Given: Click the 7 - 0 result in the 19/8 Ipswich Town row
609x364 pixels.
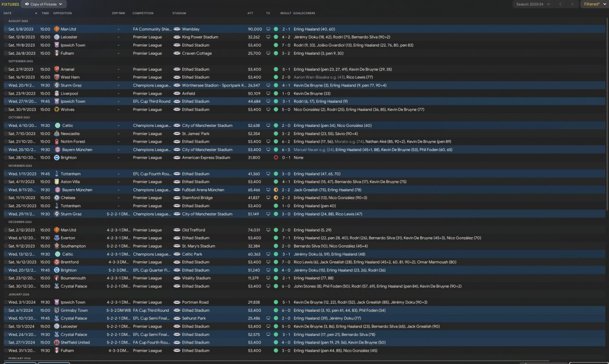Looking at the screenshot, I should pyautogui.click(x=286, y=45).
